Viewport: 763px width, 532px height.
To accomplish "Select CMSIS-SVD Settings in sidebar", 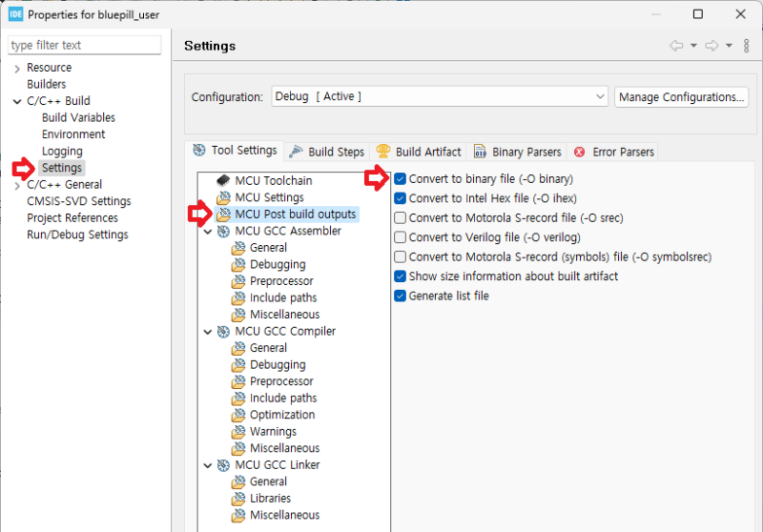I will pyautogui.click(x=78, y=201).
